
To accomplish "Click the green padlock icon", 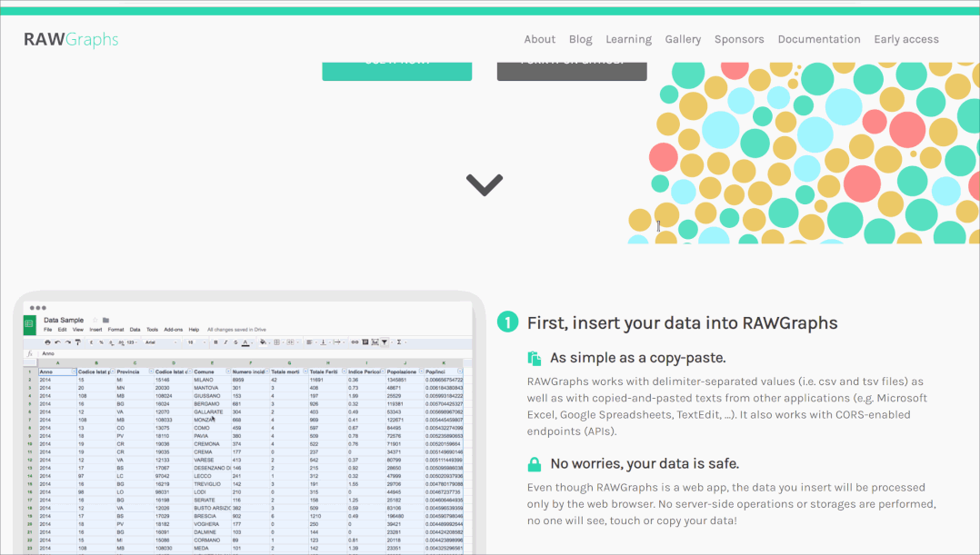I will 535,464.
